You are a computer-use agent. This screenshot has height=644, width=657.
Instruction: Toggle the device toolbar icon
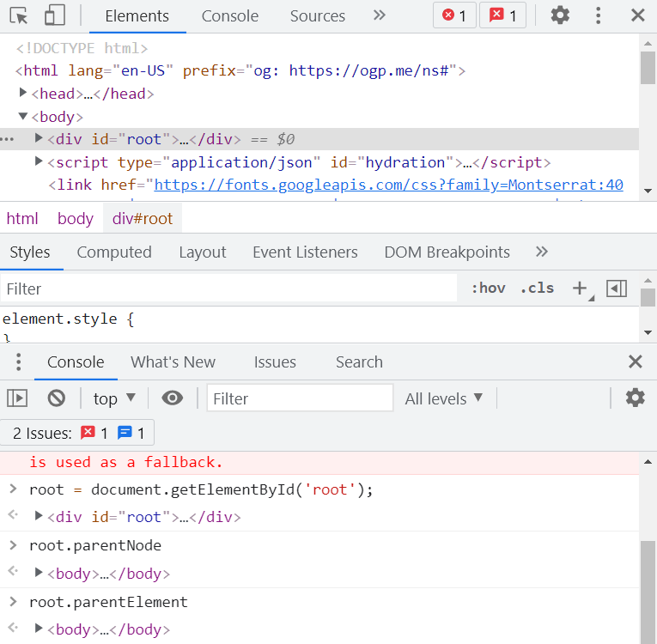(x=54, y=15)
